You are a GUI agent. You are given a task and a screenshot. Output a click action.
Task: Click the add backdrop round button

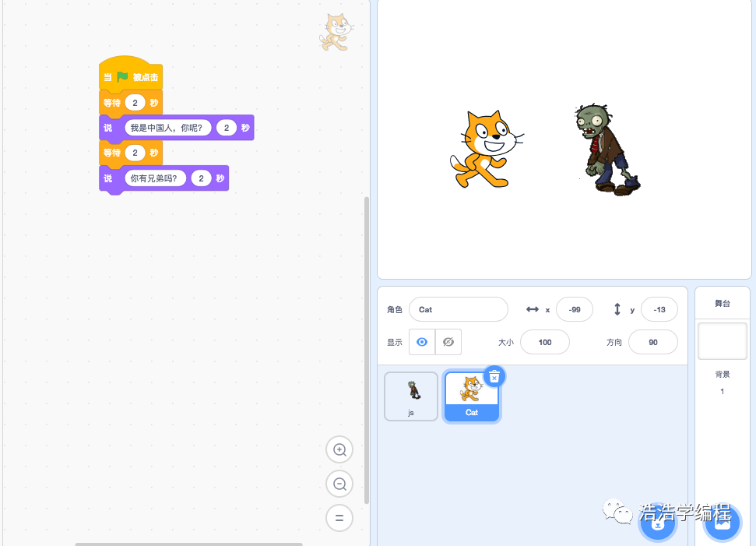(722, 523)
